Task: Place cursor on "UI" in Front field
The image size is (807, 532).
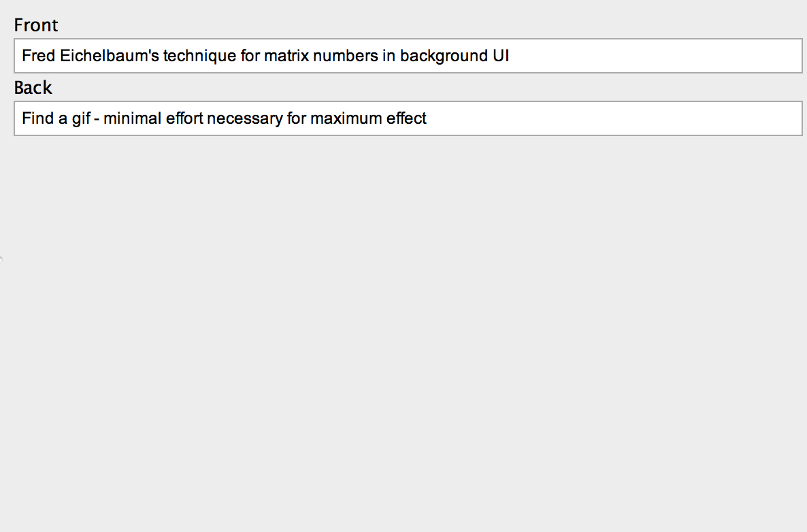Action: tap(501, 56)
